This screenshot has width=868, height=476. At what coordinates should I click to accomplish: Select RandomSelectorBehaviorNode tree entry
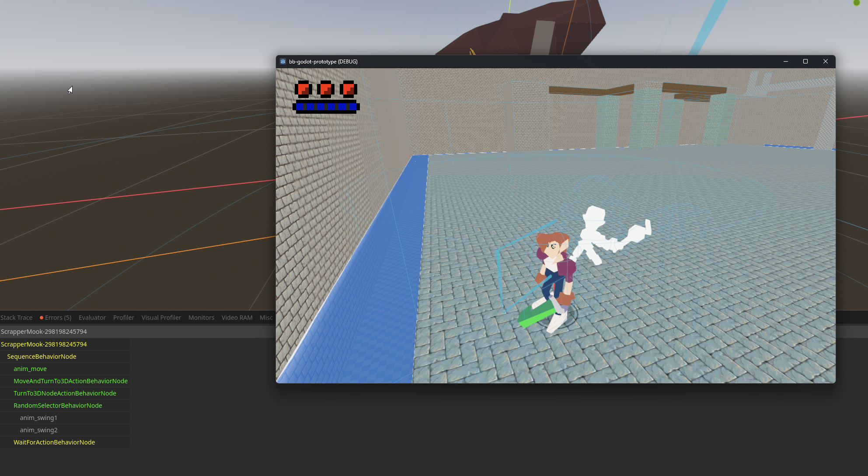[58, 406]
